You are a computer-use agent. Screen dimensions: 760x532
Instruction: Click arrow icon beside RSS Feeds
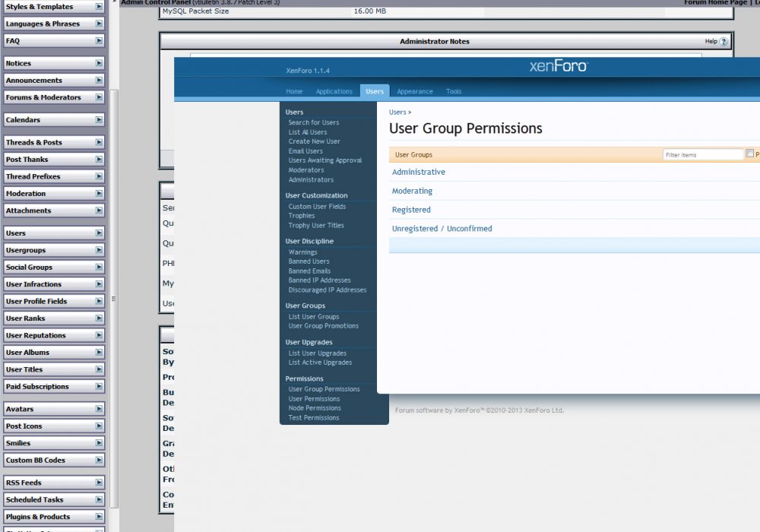99,483
